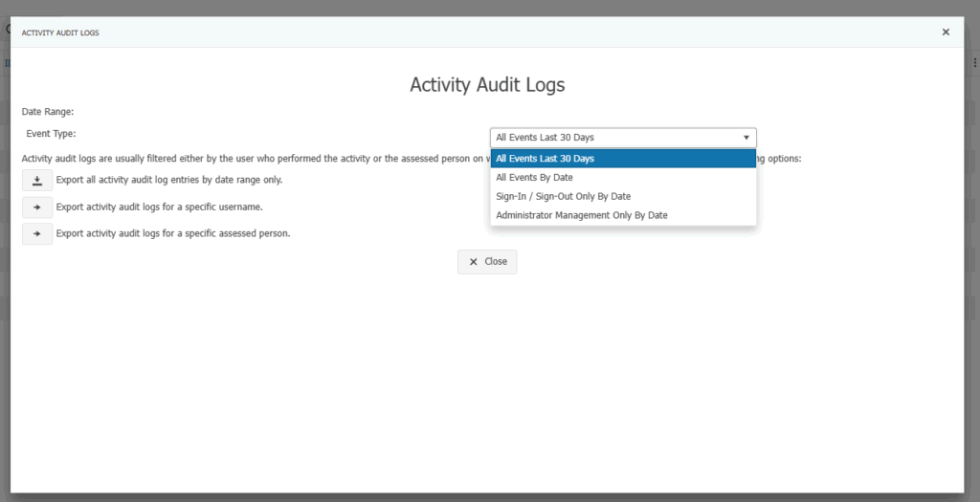Image resolution: width=980 pixels, height=502 pixels.
Task: Click "Export activity audit logs for a specific assessed person" text
Action: [x=173, y=233]
